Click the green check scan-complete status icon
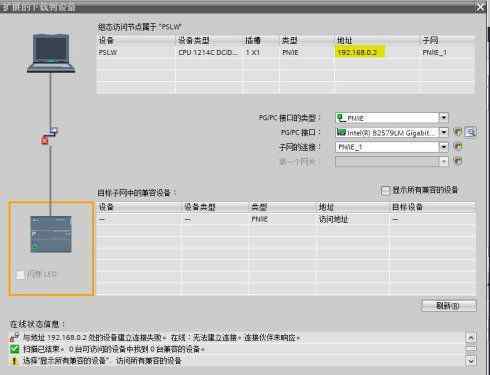This screenshot has height=375, width=490. click(x=14, y=349)
